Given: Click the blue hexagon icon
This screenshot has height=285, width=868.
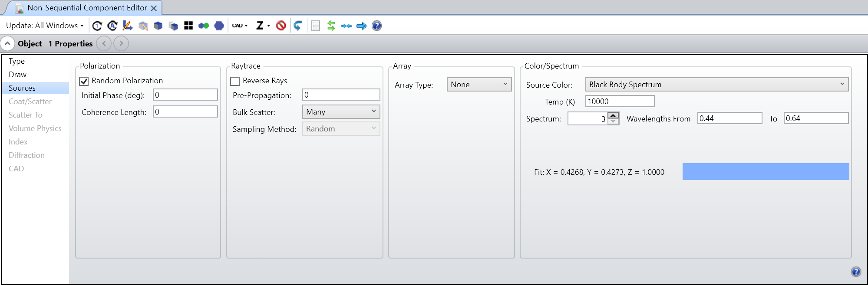Looking at the screenshot, I should (219, 26).
